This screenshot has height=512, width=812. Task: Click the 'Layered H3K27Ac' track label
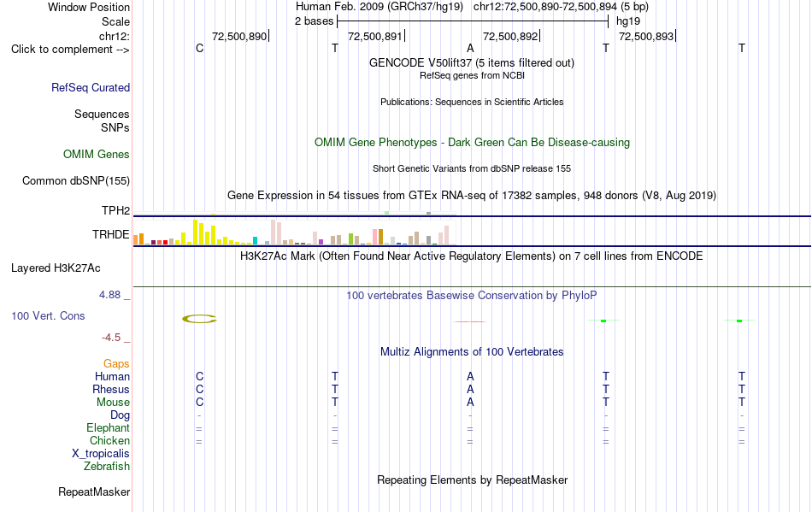tap(56, 268)
